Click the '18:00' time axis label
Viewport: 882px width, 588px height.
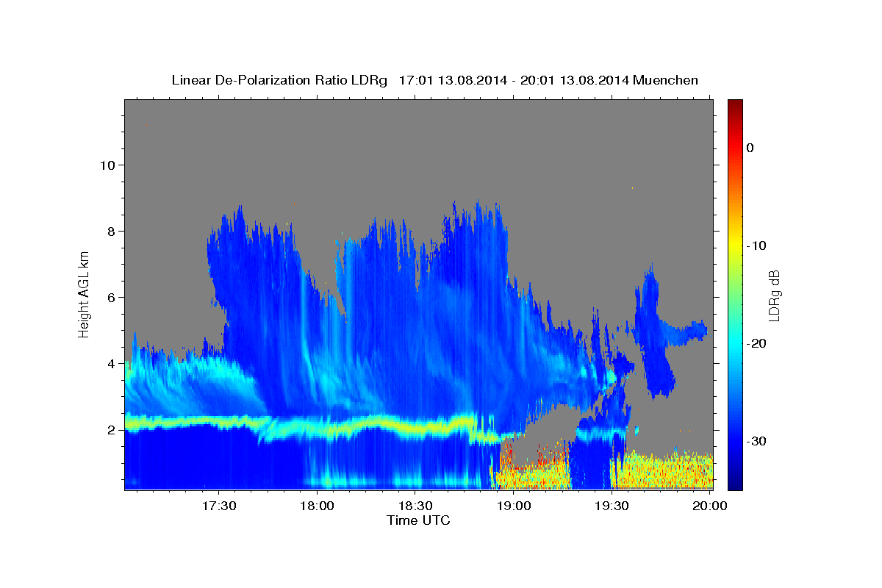[317, 506]
